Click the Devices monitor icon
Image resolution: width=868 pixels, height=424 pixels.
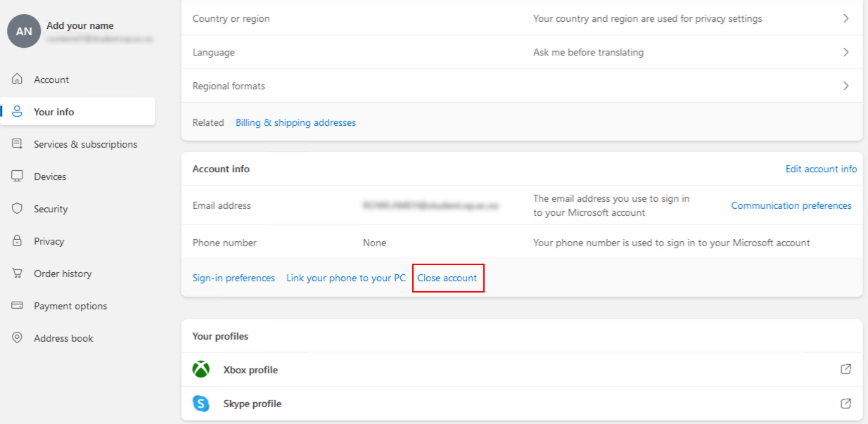click(18, 176)
